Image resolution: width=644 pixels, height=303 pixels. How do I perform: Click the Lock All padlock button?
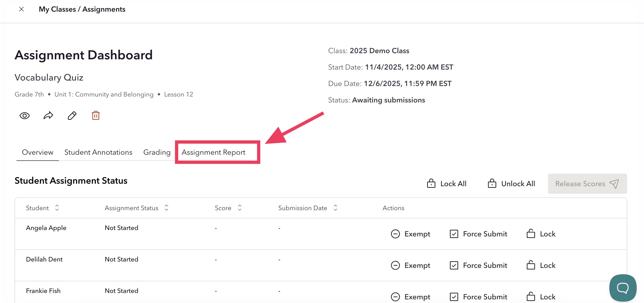pos(447,184)
